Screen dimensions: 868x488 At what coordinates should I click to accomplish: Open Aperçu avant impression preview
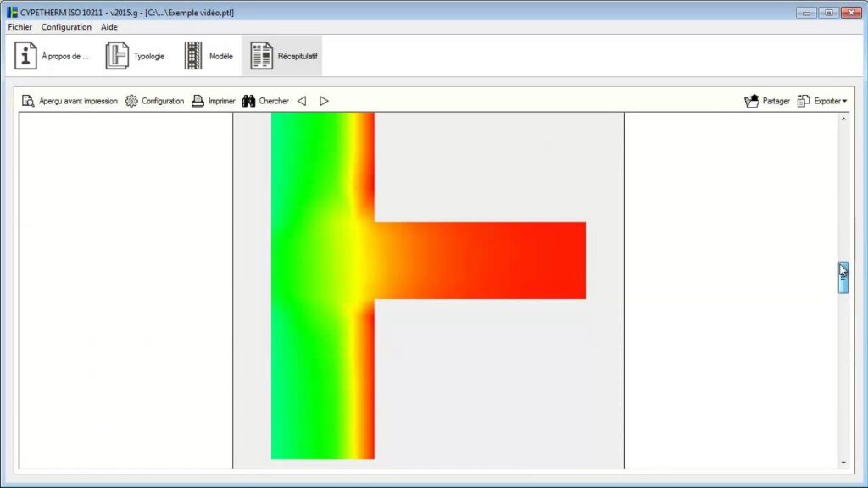click(x=28, y=101)
